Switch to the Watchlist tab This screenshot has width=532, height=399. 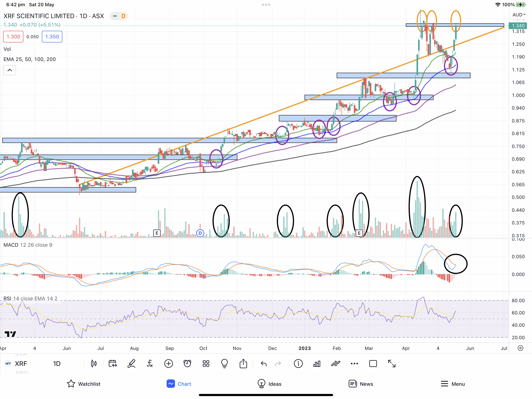(84, 384)
